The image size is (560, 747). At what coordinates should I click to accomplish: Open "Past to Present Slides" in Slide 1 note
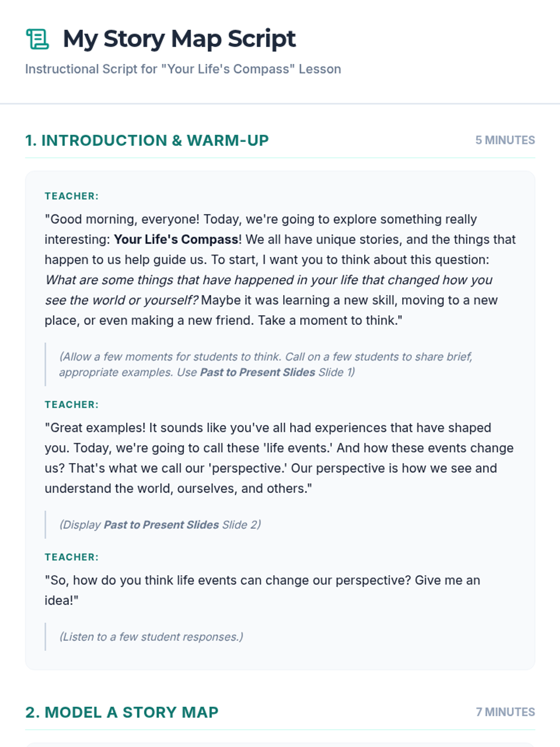coord(258,373)
